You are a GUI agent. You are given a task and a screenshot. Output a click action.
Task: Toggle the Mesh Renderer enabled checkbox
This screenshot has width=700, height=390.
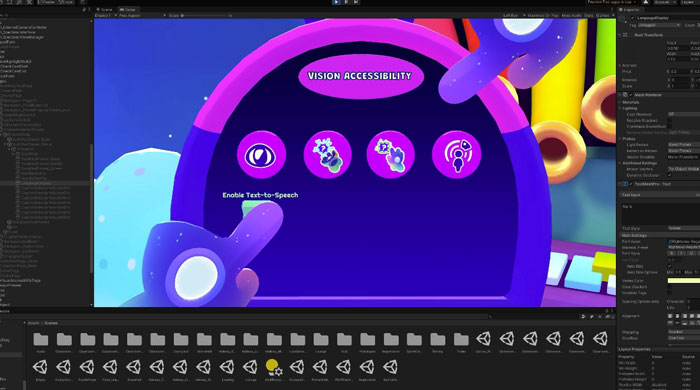pos(631,95)
